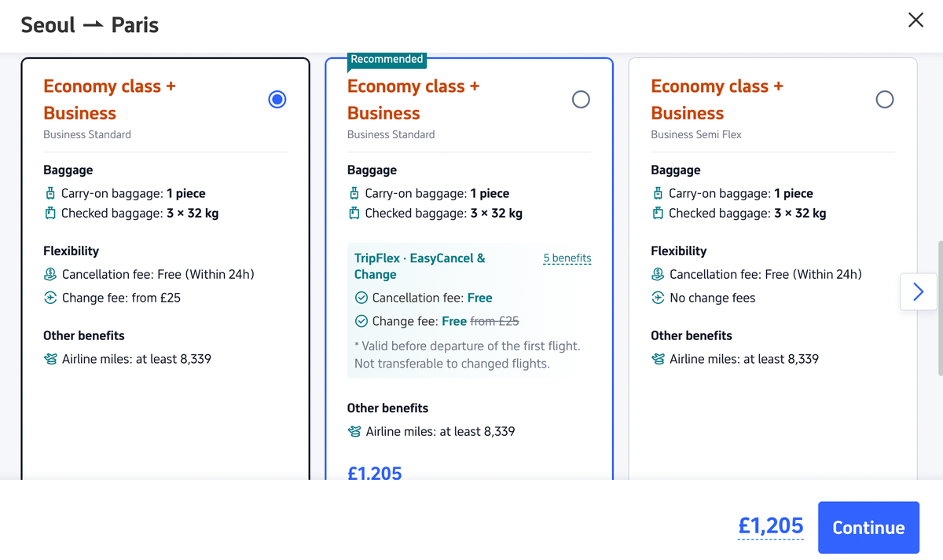Select the Business Semi Flex fare radio button
This screenshot has width=943, height=560.
tap(885, 99)
